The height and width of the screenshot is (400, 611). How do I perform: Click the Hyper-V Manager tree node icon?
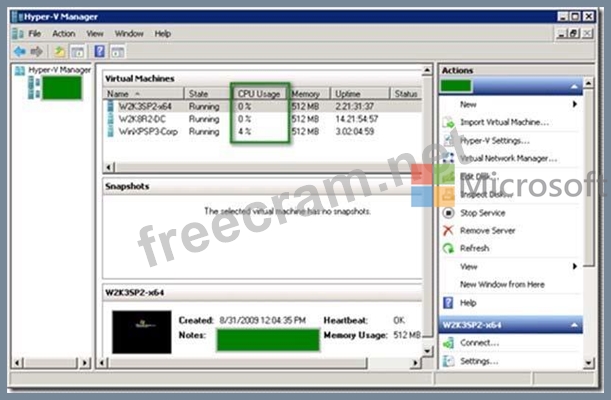[19, 70]
